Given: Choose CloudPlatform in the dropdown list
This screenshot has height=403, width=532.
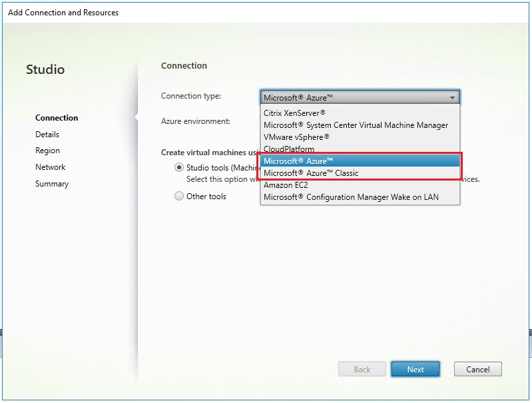Looking at the screenshot, I should 288,149.
